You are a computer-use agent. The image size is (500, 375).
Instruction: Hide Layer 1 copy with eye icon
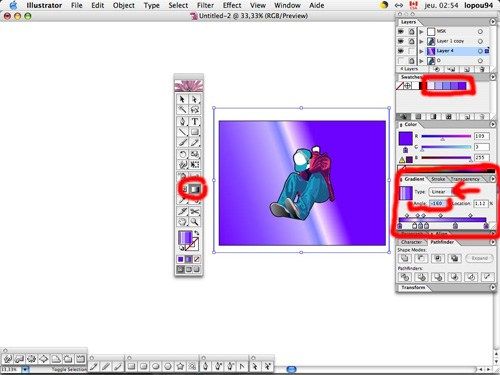pyautogui.click(x=401, y=41)
